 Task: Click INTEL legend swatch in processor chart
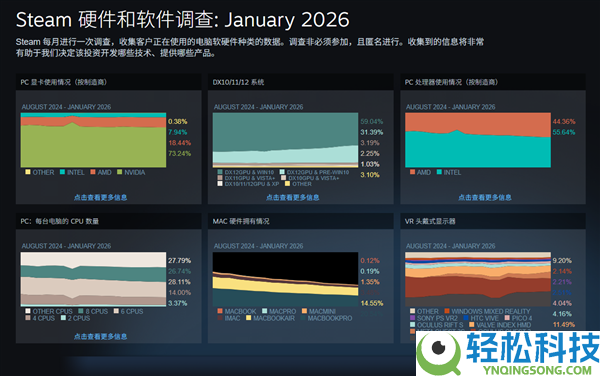coord(439,172)
